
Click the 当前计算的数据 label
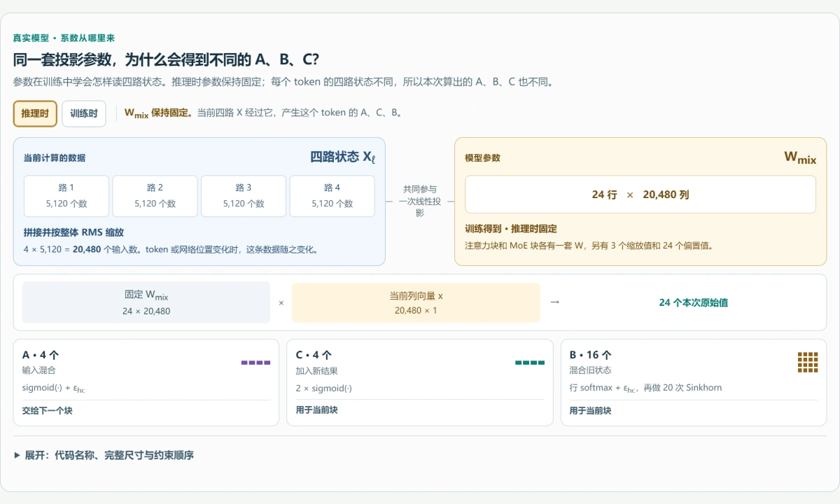point(55,158)
